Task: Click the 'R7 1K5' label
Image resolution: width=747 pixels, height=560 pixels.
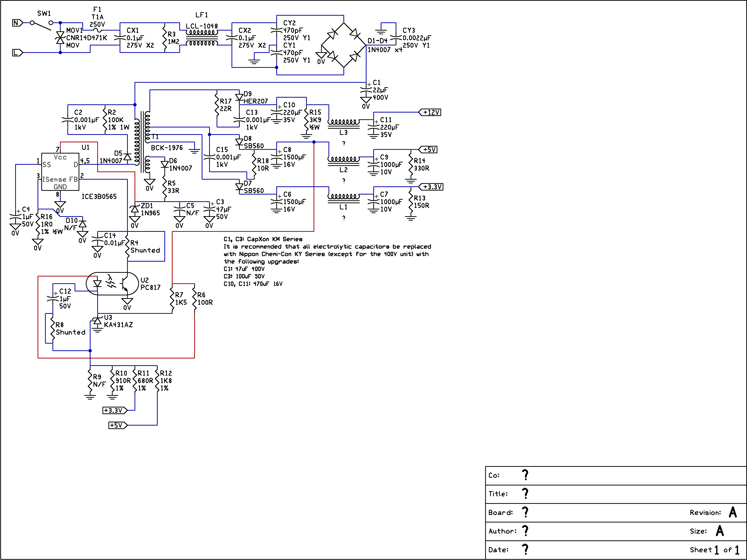Action: tap(181, 299)
